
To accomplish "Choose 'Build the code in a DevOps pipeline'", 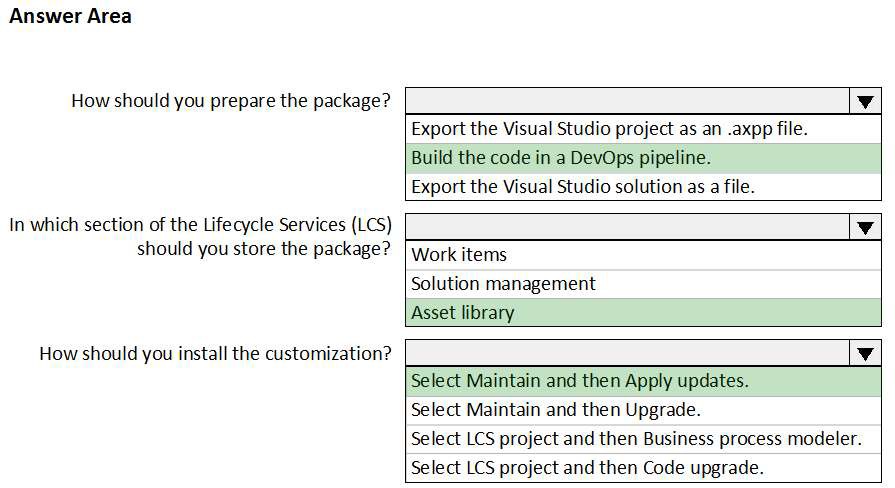I will coord(562,157).
